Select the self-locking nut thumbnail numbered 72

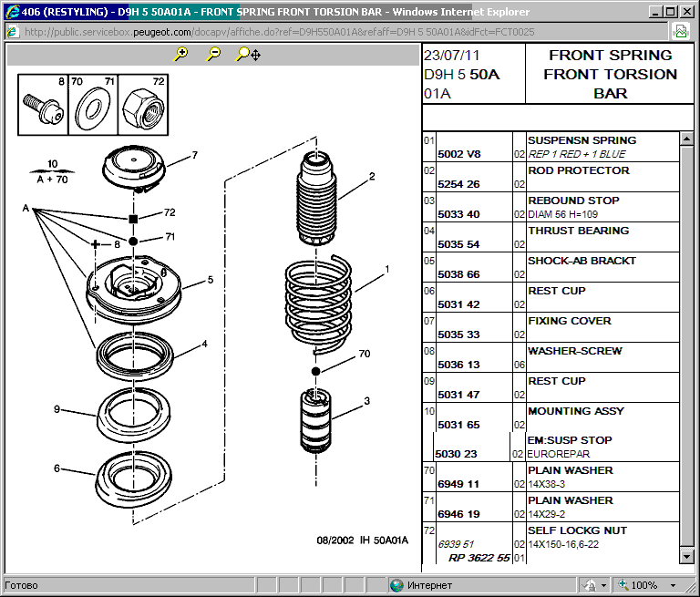tap(144, 104)
